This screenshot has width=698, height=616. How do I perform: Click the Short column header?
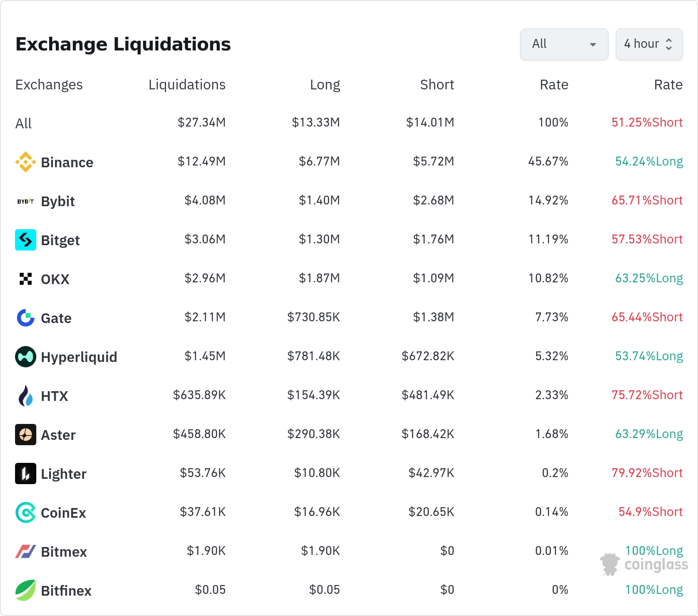437,85
